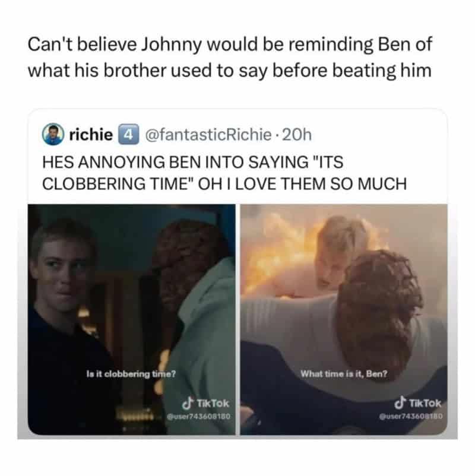Click the TikTok logo in right image

[x=418, y=403]
